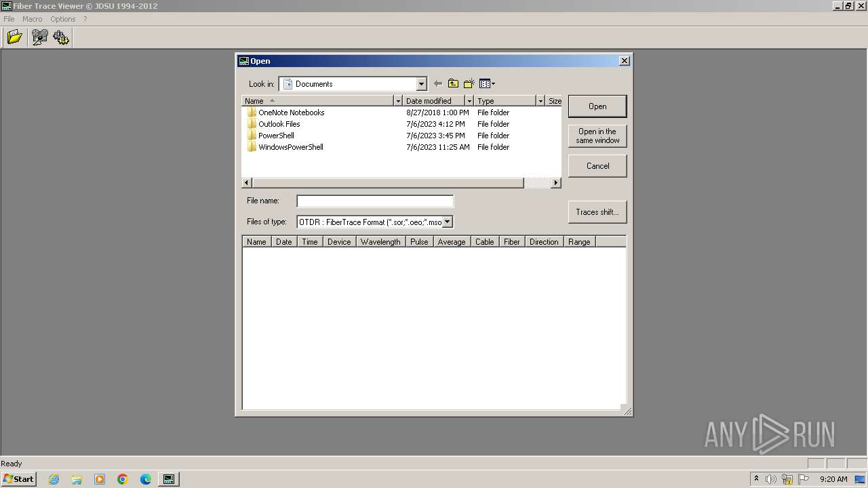Open the media player taskbar icon

click(100, 479)
